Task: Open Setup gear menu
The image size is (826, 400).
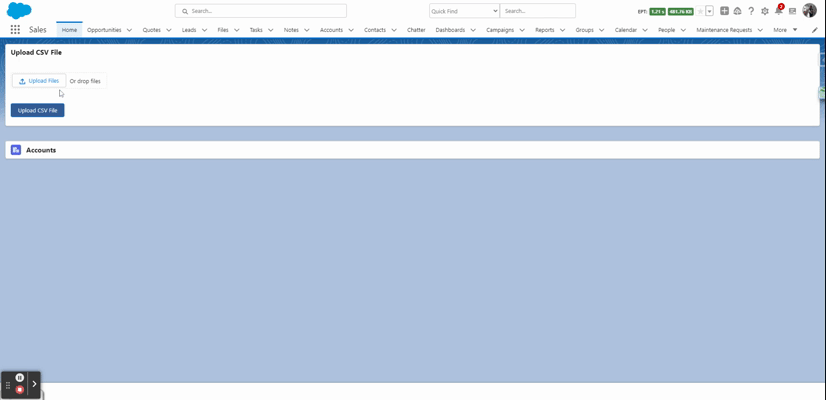Action: (x=765, y=11)
